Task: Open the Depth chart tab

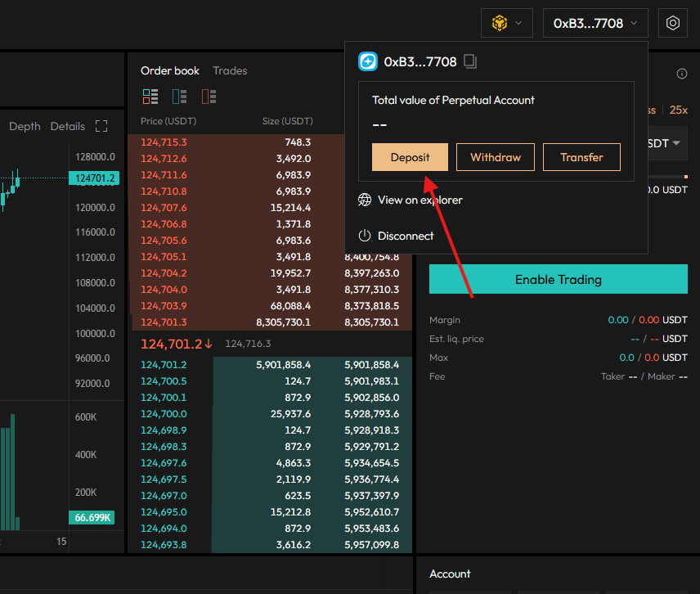Action: click(25, 126)
